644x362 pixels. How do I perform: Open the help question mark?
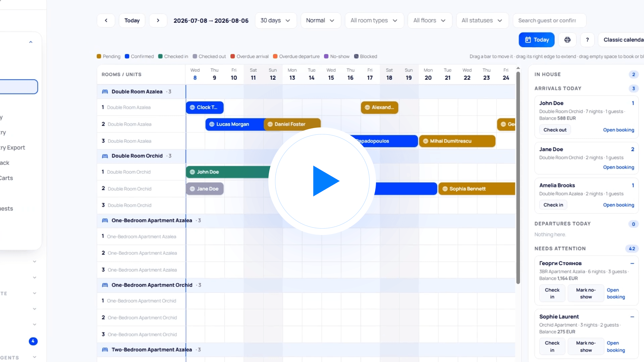pos(587,40)
